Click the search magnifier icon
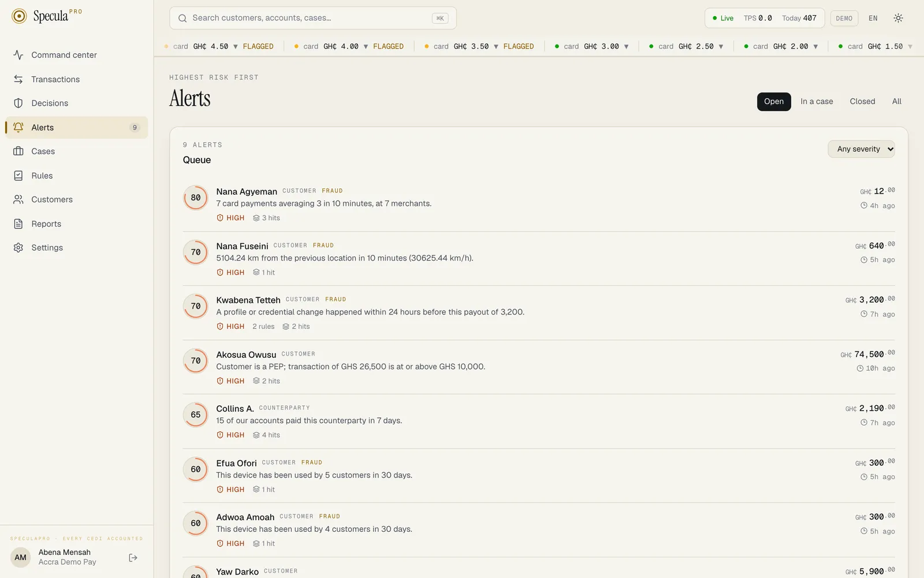924x578 pixels. click(182, 18)
